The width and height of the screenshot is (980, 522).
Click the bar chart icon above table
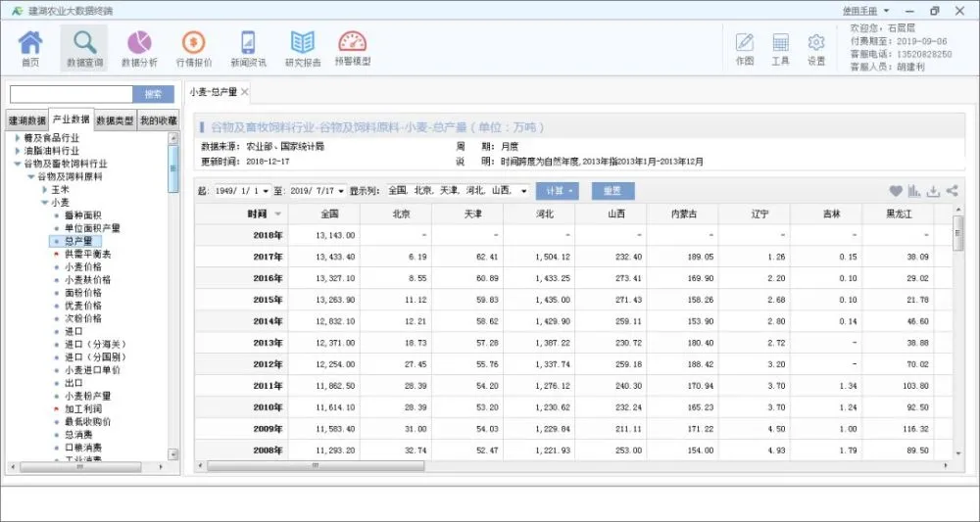[x=914, y=191]
